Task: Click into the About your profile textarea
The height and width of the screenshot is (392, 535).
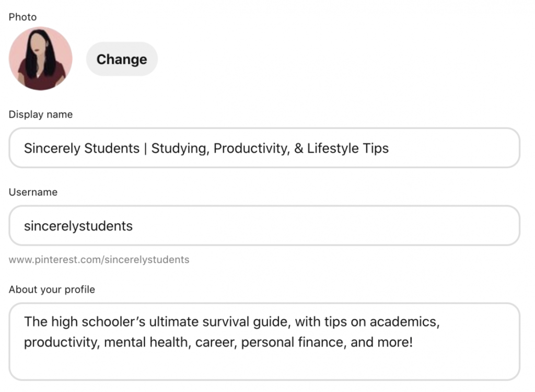Action: 261,363
